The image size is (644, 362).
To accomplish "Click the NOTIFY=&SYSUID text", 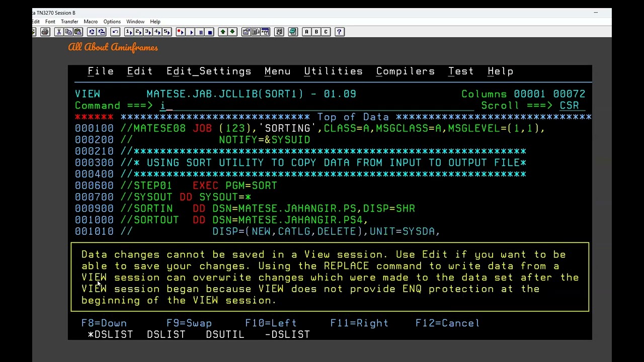I will [265, 140].
